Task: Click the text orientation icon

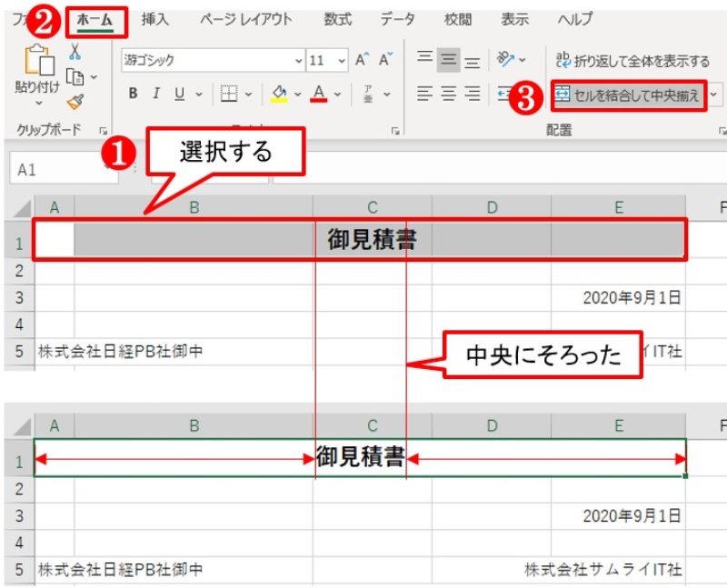Action: (504, 60)
